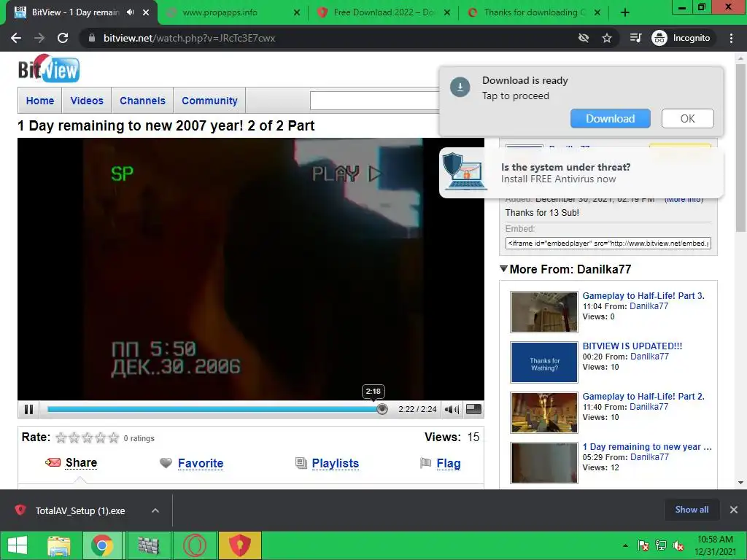Click the Playlists stack icon
This screenshot has width=747, height=560.
click(x=301, y=463)
